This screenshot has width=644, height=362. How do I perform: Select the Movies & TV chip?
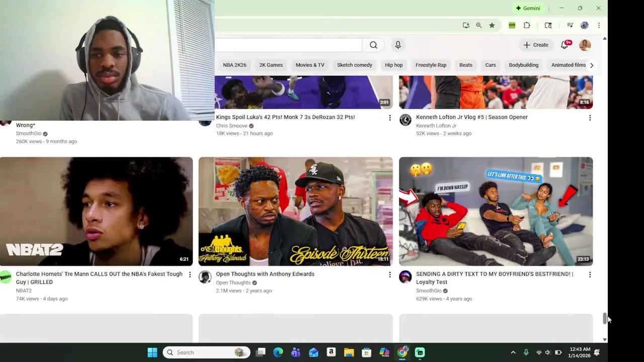pos(310,65)
